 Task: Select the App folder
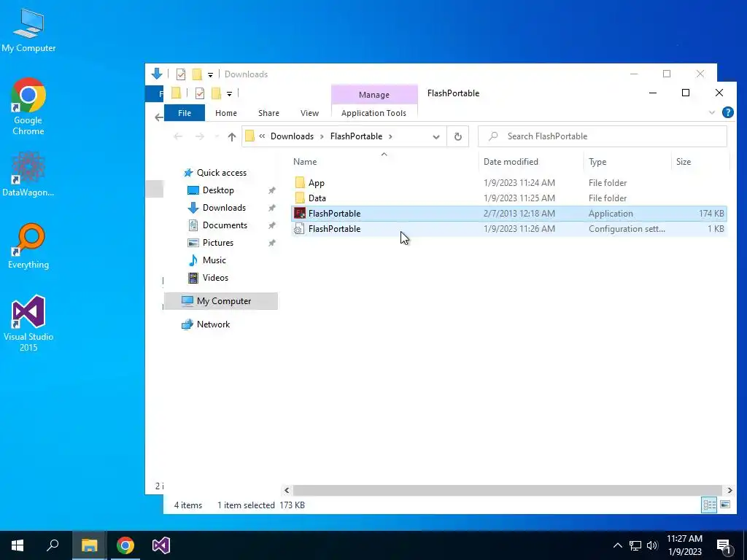(508, 183)
